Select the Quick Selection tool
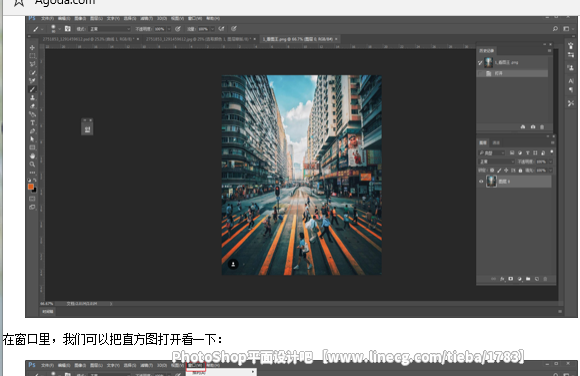The width and height of the screenshot is (580, 376). pyautogui.click(x=32, y=73)
